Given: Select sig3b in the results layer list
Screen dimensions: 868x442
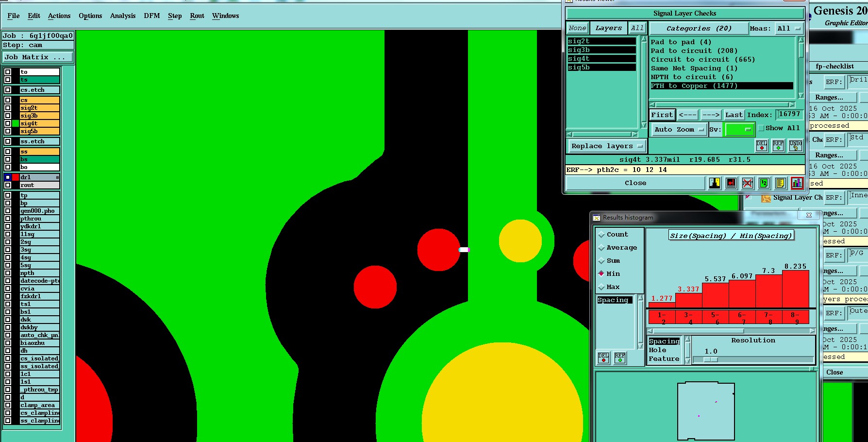Looking at the screenshot, I should click(x=602, y=50).
